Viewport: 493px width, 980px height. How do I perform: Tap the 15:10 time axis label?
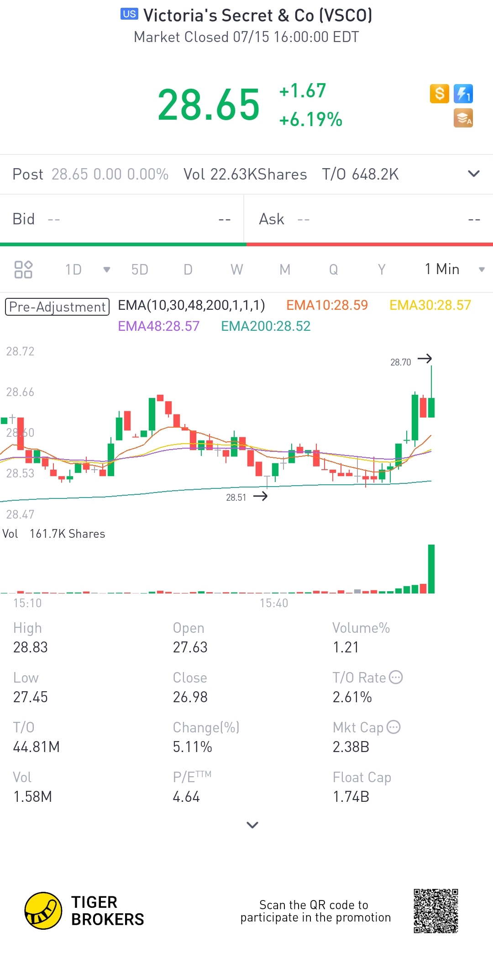[27, 603]
